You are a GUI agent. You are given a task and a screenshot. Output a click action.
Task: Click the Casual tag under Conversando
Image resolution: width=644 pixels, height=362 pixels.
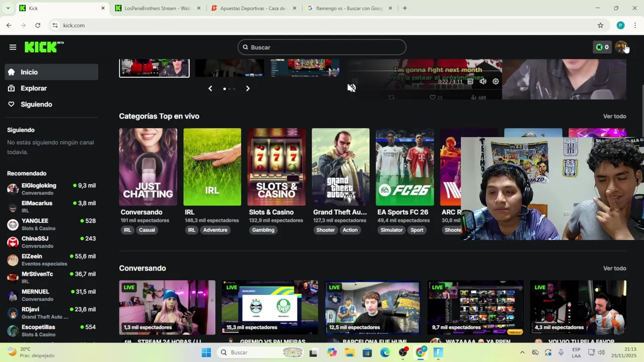[x=147, y=230]
